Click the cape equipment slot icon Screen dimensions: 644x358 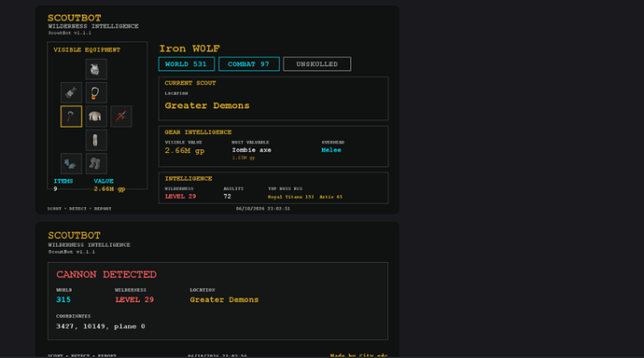point(71,92)
